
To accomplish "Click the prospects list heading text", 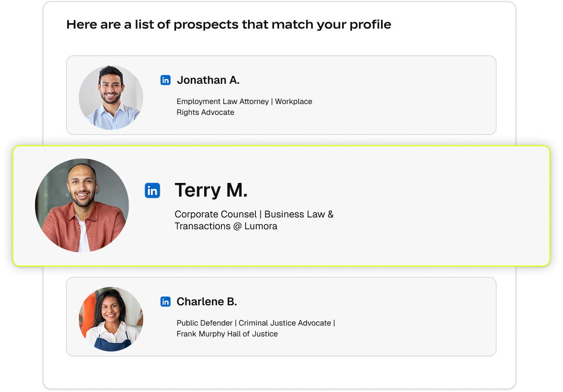I will click(229, 24).
